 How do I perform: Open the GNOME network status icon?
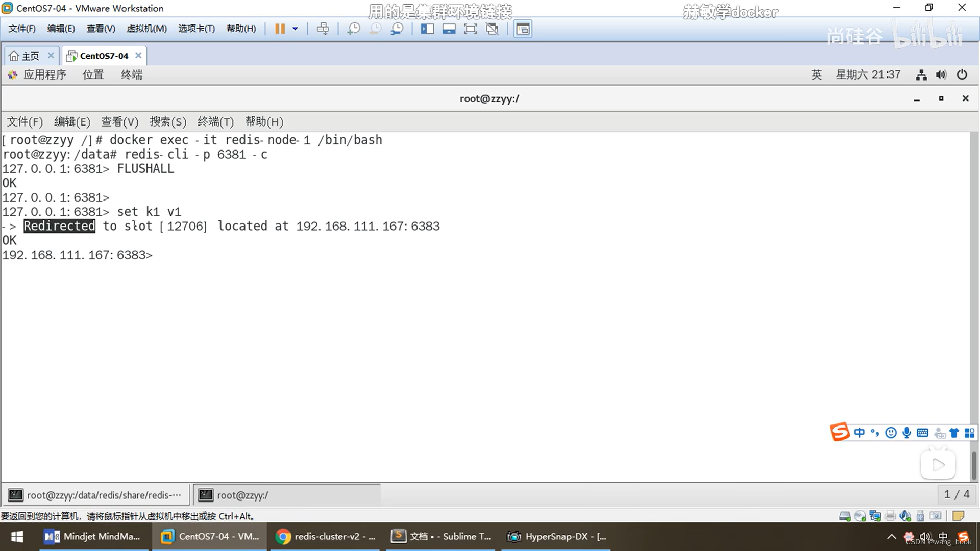[x=921, y=75]
